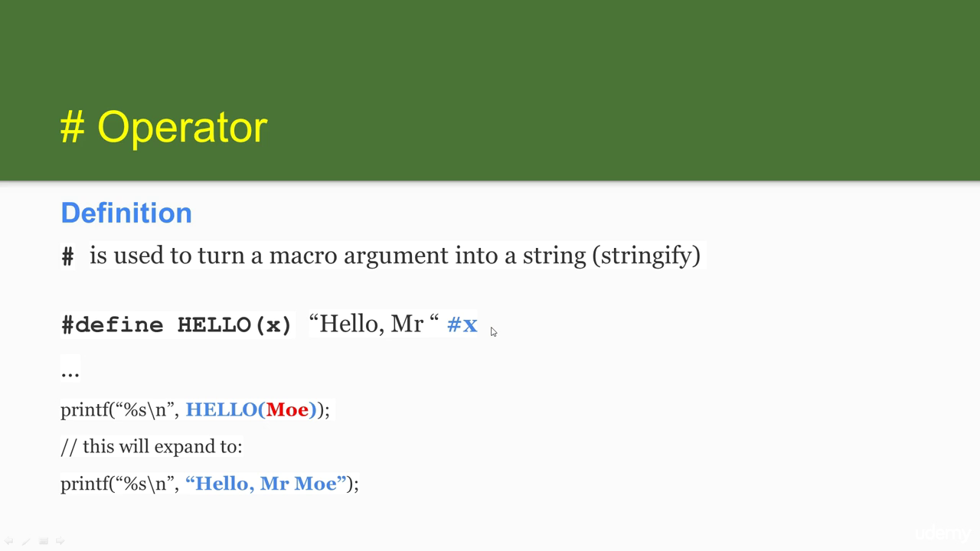Click the ellipsis line below define
Viewport: 980px width, 551px height.
click(70, 373)
